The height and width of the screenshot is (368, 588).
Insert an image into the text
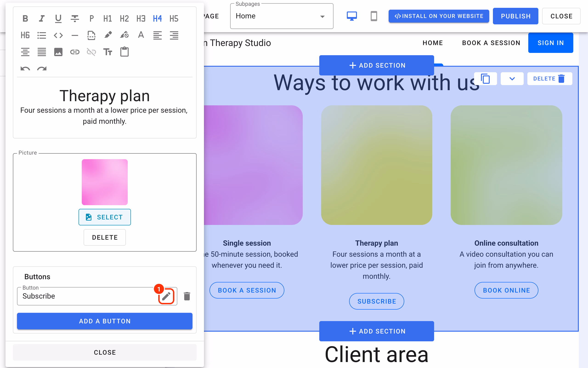coord(58,52)
